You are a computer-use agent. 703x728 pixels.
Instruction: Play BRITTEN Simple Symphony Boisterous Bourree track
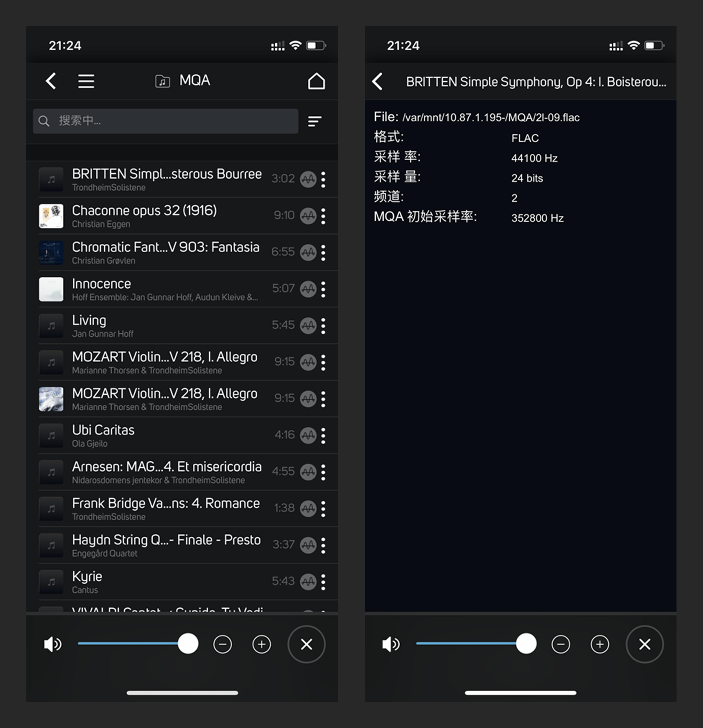(x=166, y=179)
